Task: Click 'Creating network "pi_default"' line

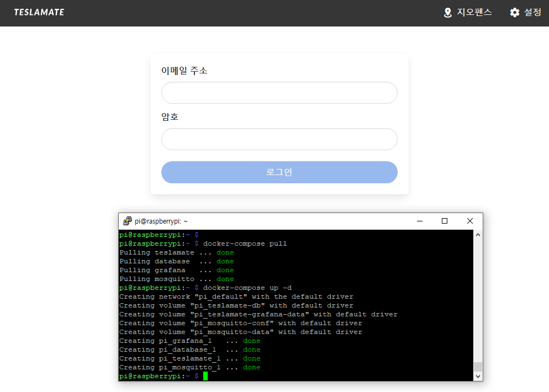Action: [236, 296]
